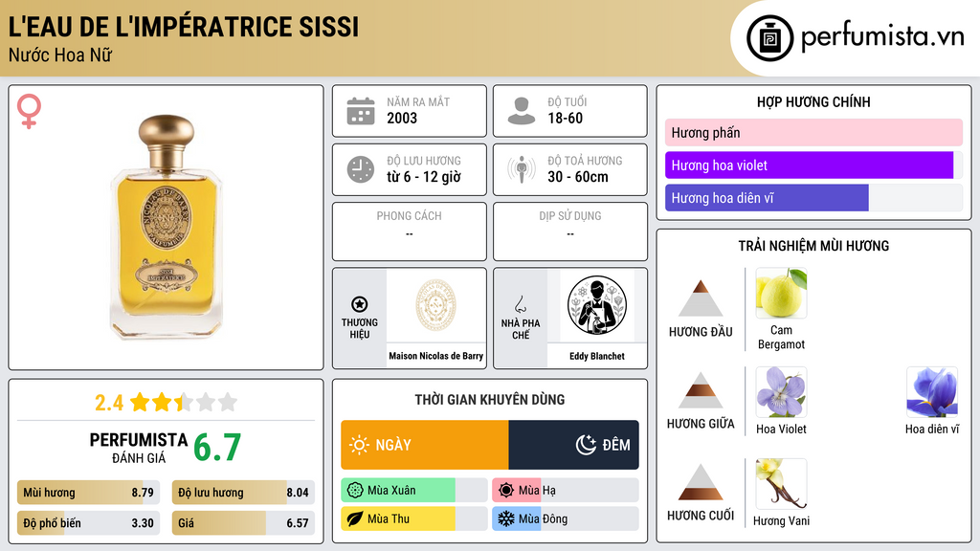Click the leaf icon for Mùa Thu
This screenshot has width=980, height=551.
click(355, 518)
